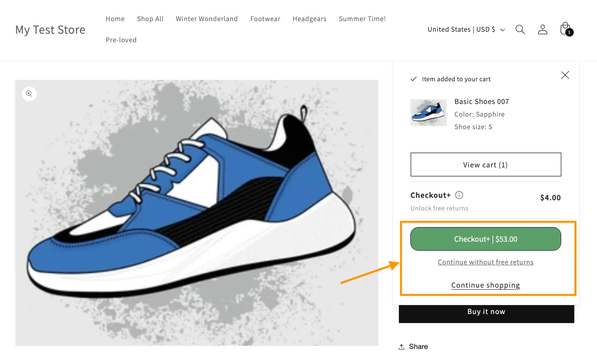This screenshot has height=364, width=597.
Task: Select the Headgears menu item
Action: (309, 19)
